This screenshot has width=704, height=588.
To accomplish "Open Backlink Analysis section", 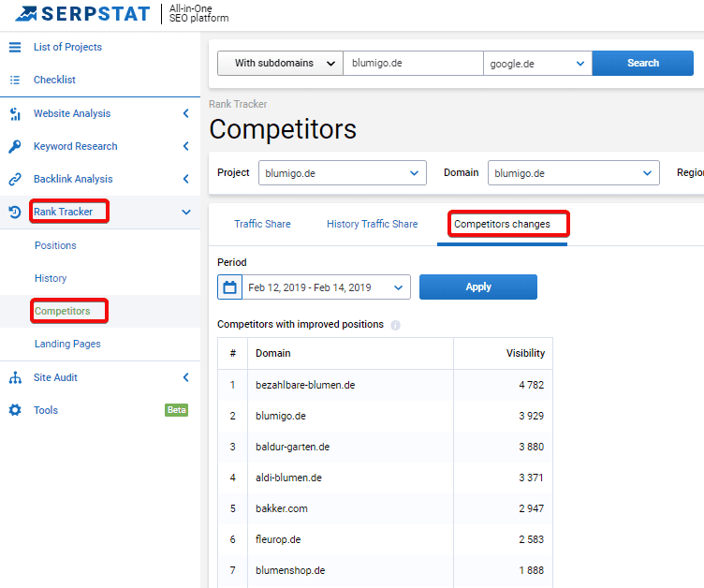I will point(73,179).
